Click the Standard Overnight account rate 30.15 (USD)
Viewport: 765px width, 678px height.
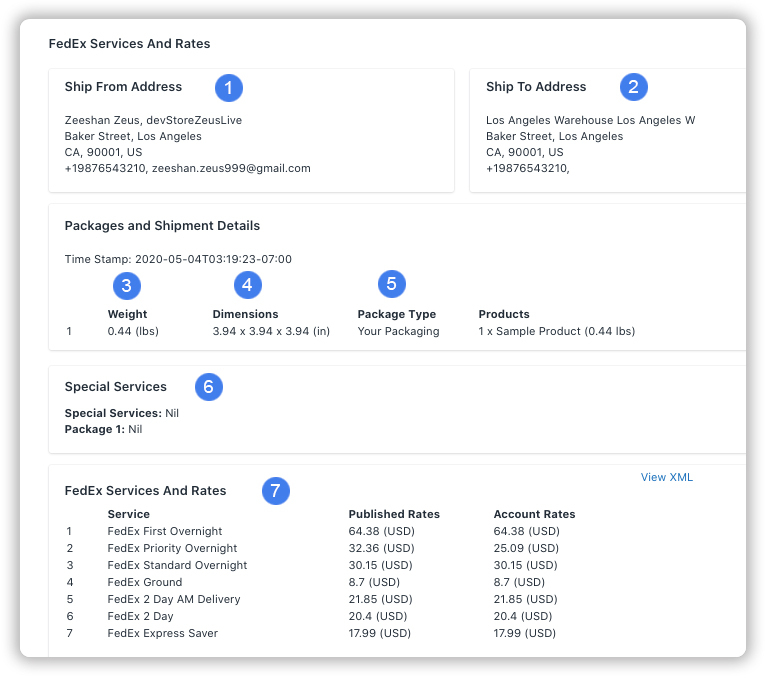point(525,565)
